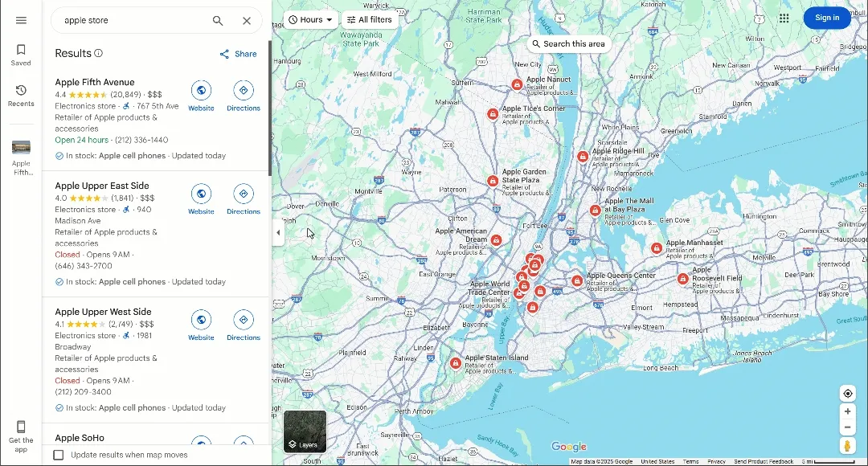This screenshot has width=868, height=466.
Task: Click United States footer text
Action: pyautogui.click(x=657, y=461)
